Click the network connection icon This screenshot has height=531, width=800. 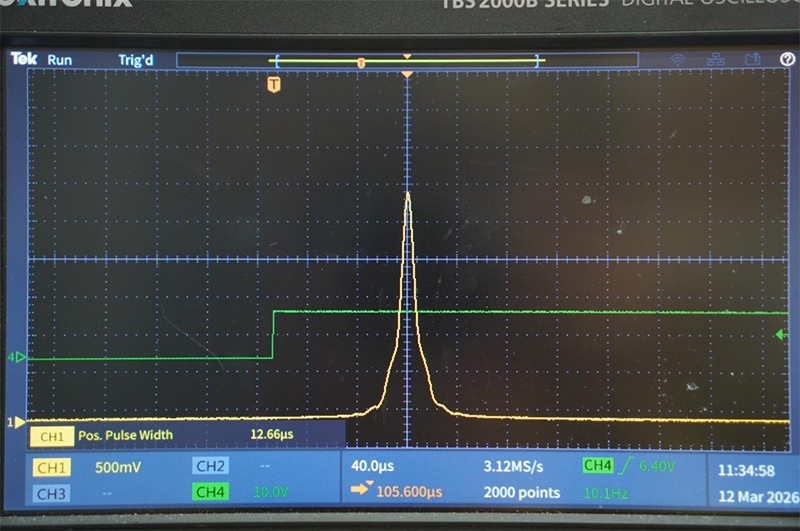pos(715,60)
